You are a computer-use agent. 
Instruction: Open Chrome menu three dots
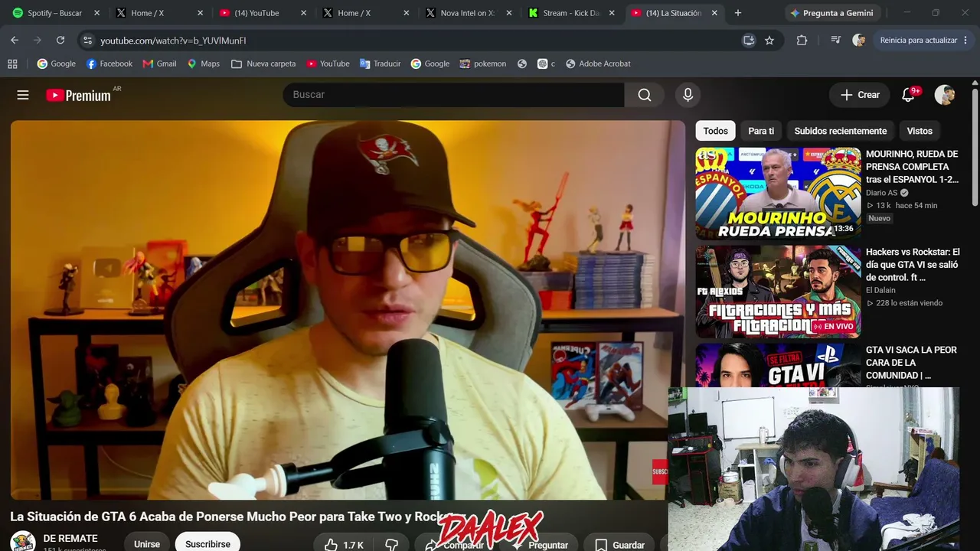coord(965,40)
